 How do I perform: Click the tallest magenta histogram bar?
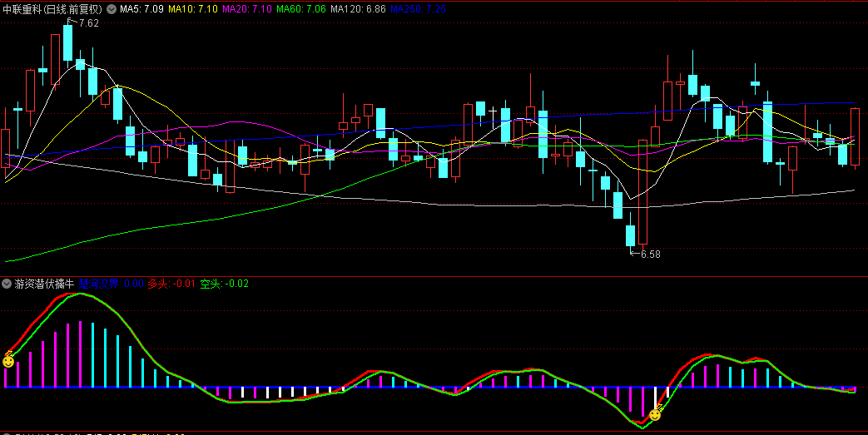point(80,354)
